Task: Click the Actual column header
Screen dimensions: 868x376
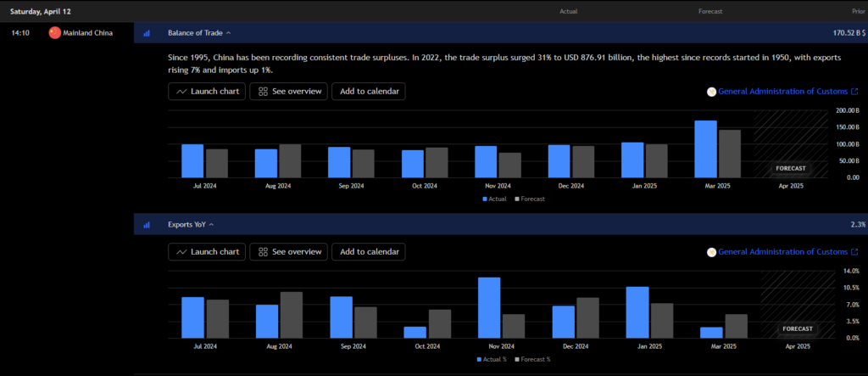Action: (x=570, y=11)
